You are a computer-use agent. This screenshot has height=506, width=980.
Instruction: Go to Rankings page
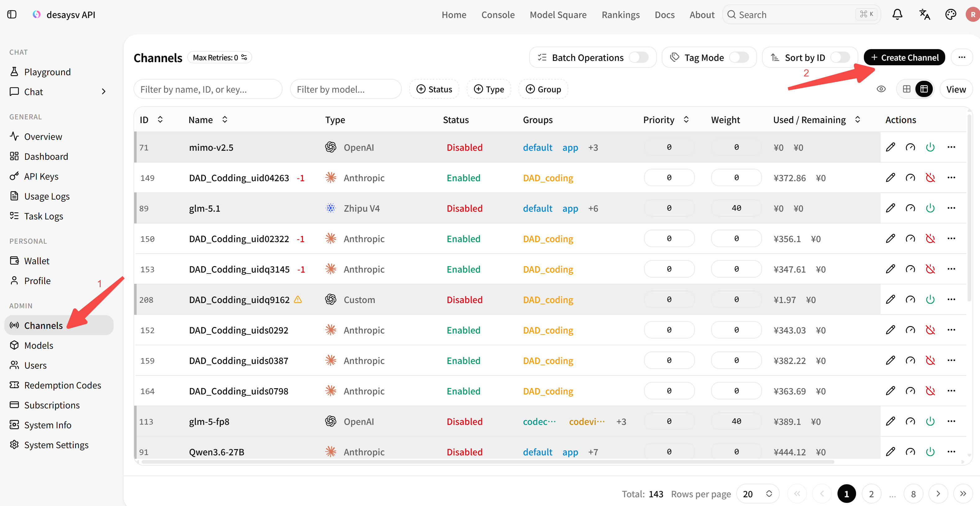tap(620, 15)
